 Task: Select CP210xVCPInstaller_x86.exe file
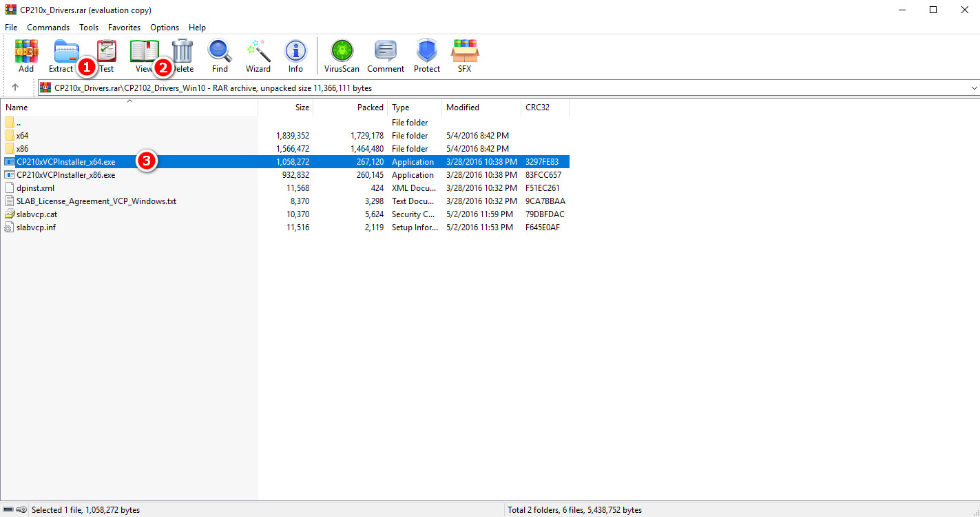pos(65,175)
